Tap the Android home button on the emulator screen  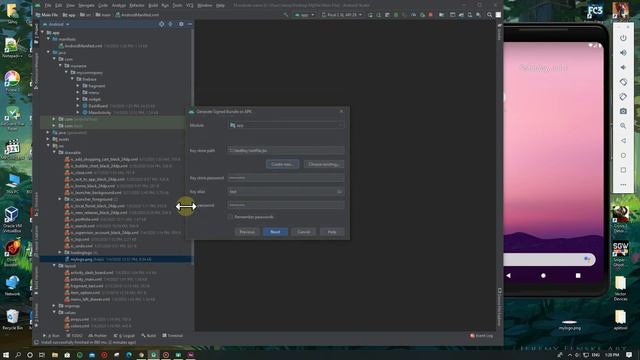tap(543, 276)
